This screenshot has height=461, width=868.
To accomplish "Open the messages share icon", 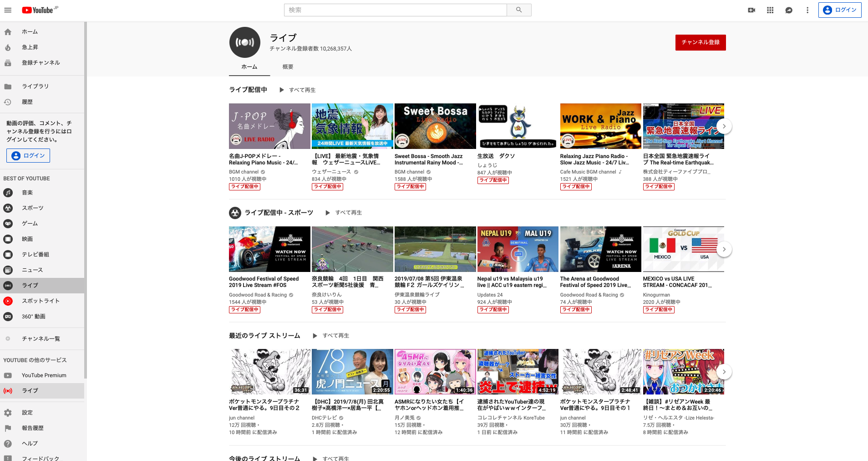I will (x=789, y=10).
